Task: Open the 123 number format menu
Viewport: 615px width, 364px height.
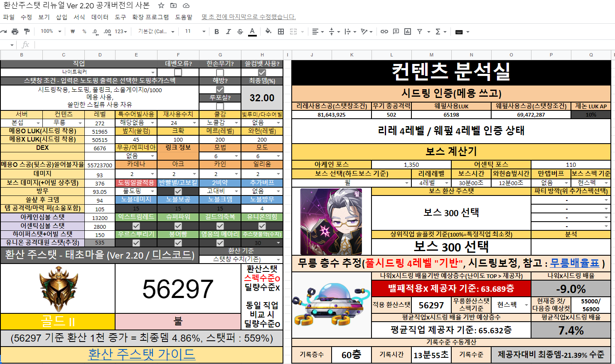Action: click(121, 32)
